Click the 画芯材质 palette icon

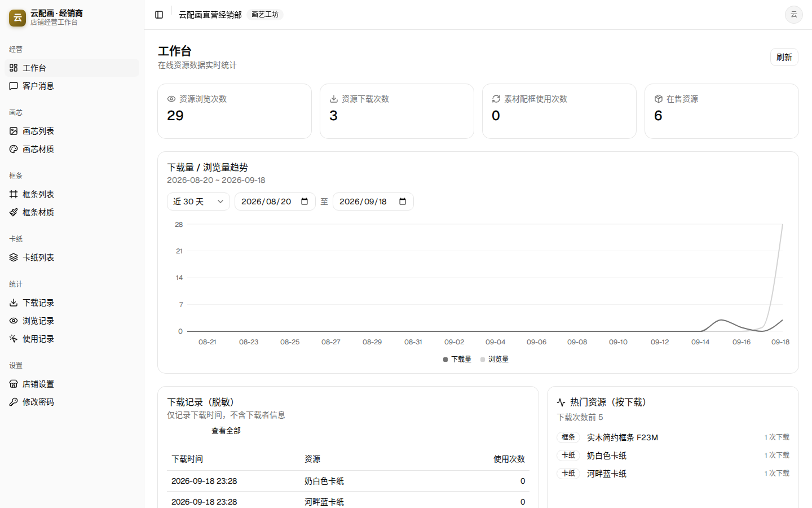(14, 149)
